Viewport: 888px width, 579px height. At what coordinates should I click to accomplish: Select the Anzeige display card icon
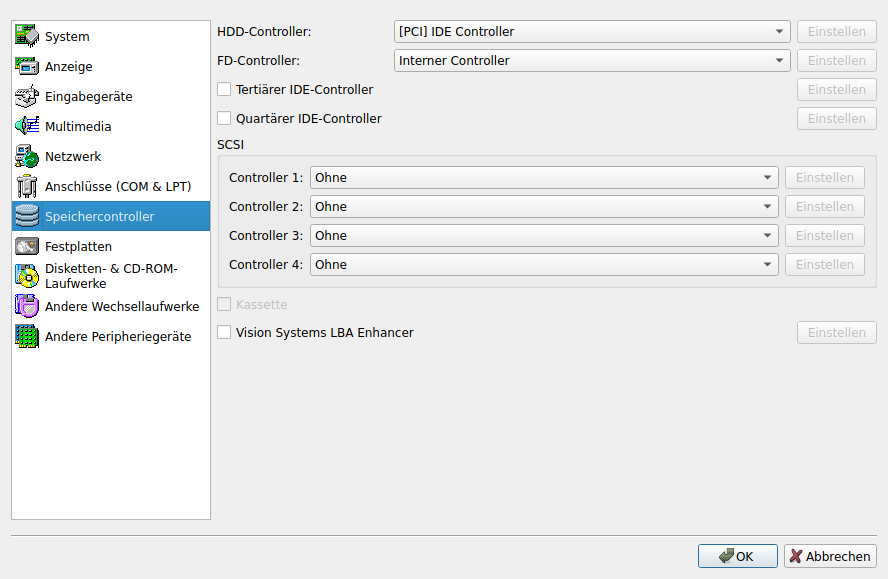27,66
